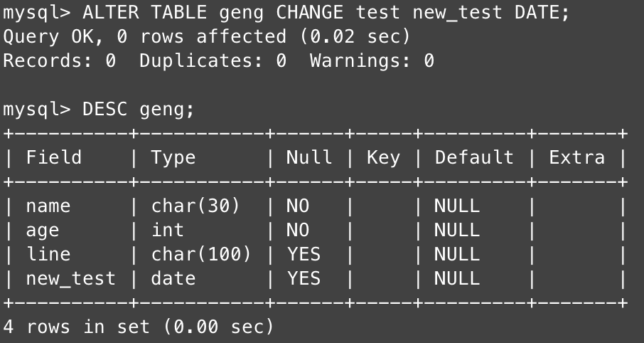Click the Field column header
Image resolution: width=644 pixels, height=343 pixels.
54,157
